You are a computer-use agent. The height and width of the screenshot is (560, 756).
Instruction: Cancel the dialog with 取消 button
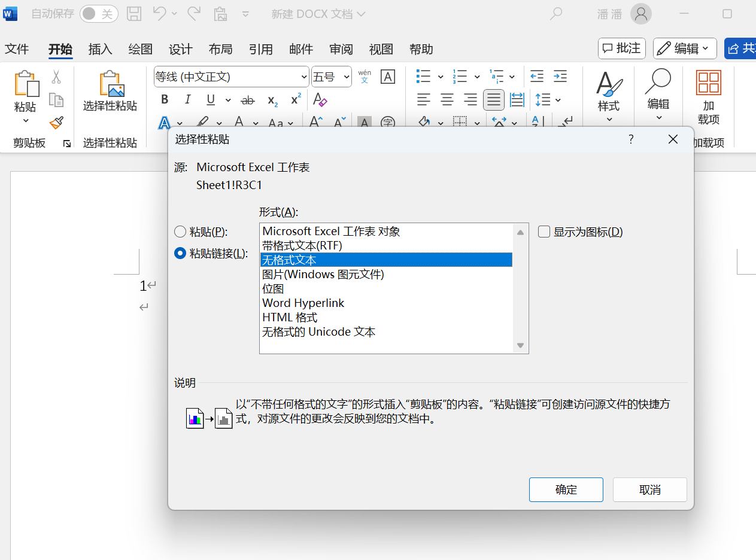(649, 489)
